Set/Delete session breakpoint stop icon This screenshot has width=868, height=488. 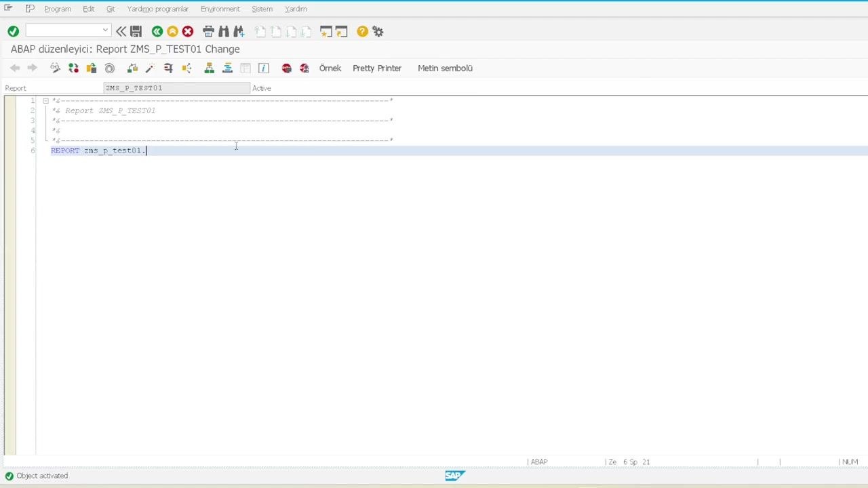[x=286, y=68]
